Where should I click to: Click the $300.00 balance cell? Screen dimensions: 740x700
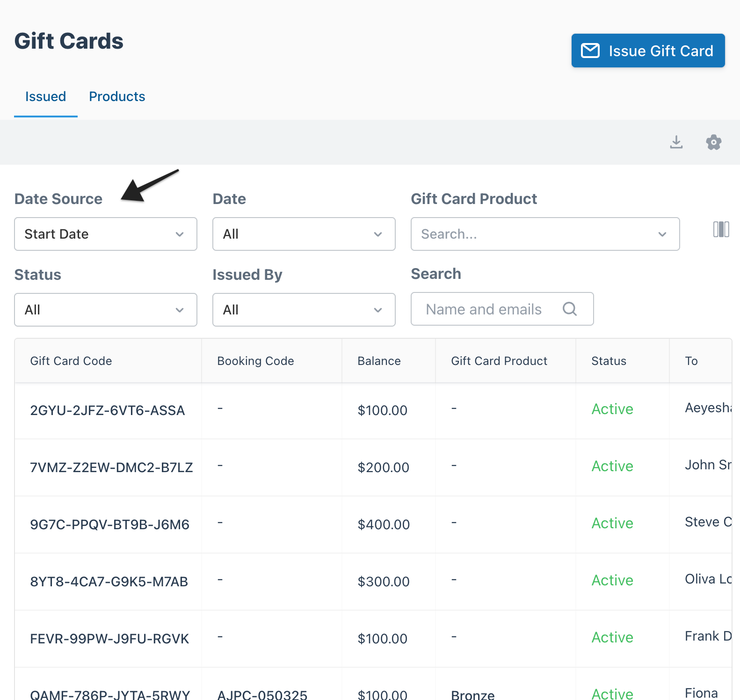pyautogui.click(x=384, y=582)
